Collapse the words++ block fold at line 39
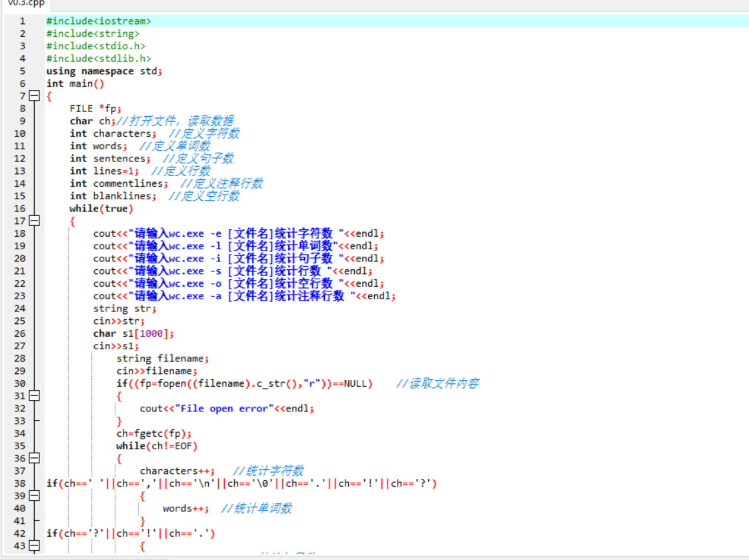 [x=34, y=495]
